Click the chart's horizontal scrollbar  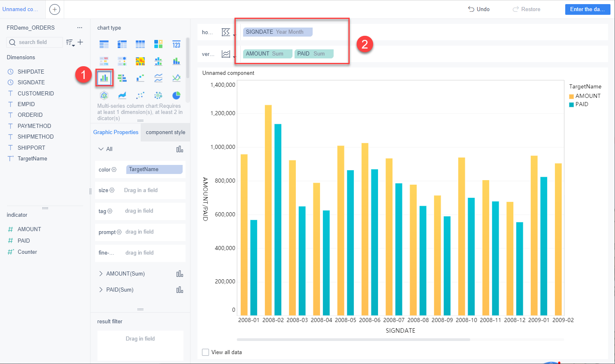click(353, 340)
